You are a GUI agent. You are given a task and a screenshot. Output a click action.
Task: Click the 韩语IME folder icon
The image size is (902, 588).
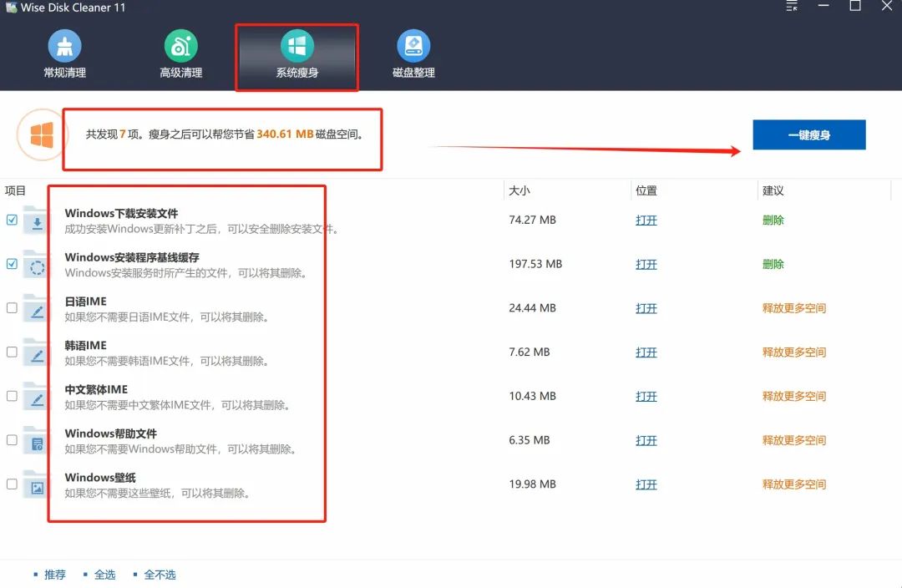(x=36, y=352)
